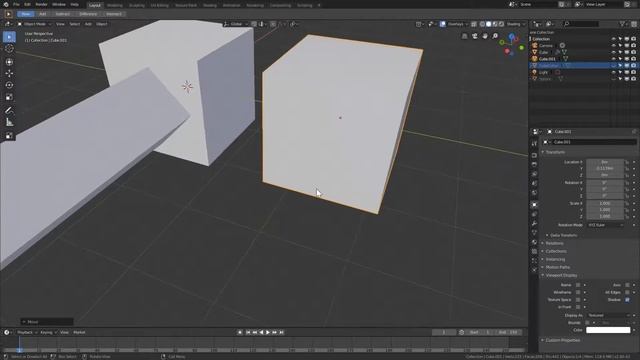
Task: Switch to the Layout workspace tab
Action: (x=95, y=5)
